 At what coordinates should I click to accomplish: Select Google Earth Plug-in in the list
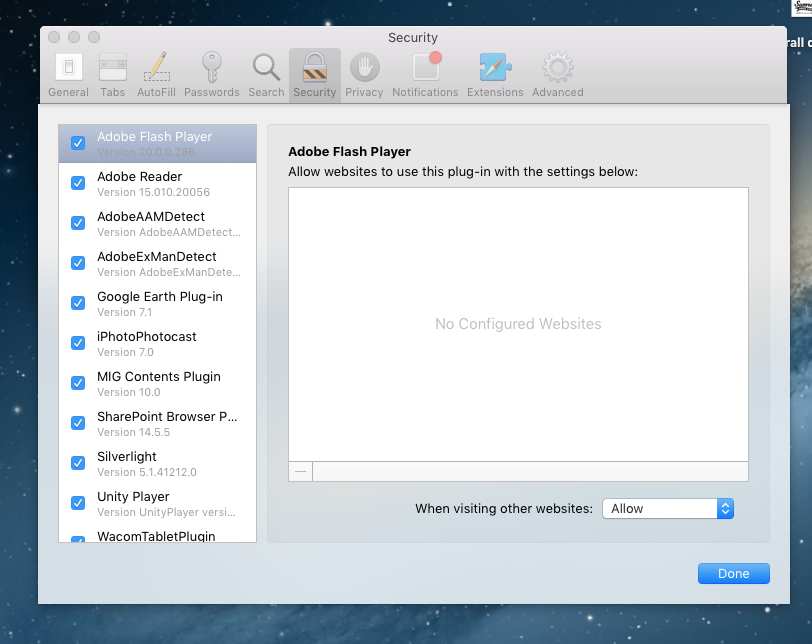click(157, 303)
